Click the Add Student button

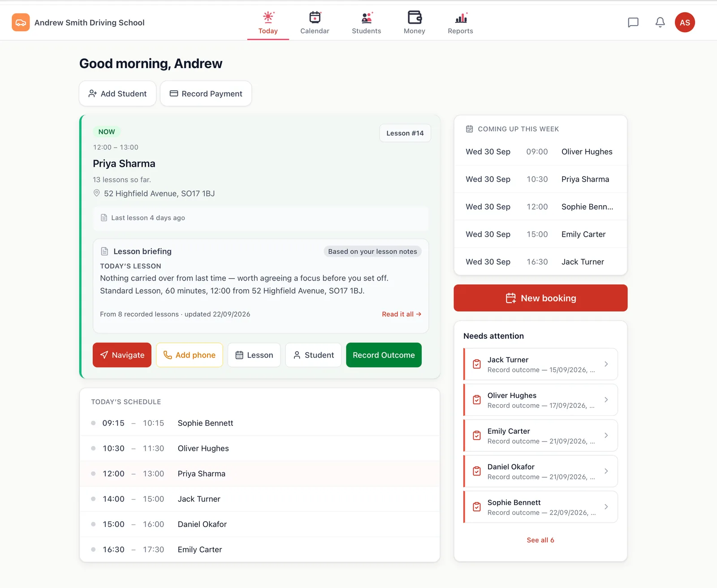(x=117, y=94)
